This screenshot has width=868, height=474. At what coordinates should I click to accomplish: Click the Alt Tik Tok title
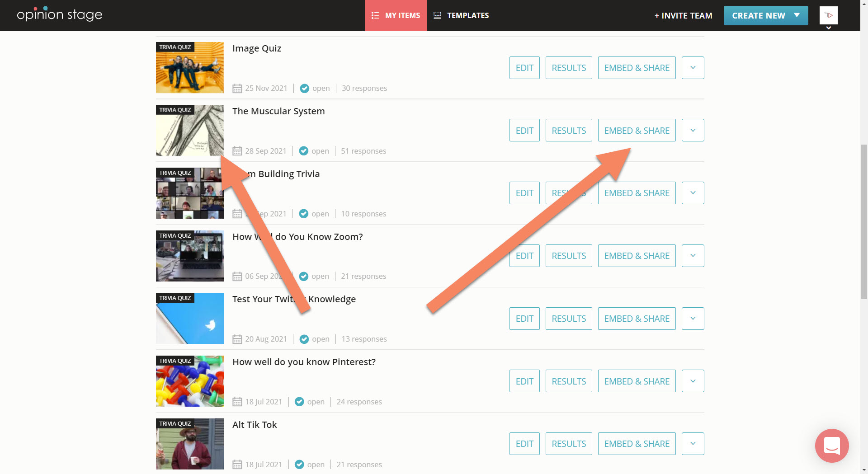[255, 425]
